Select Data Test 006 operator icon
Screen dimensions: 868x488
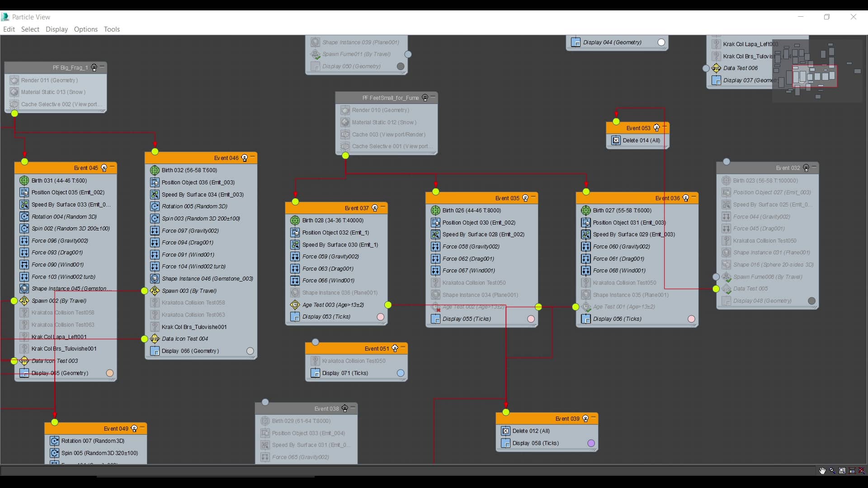(x=716, y=68)
